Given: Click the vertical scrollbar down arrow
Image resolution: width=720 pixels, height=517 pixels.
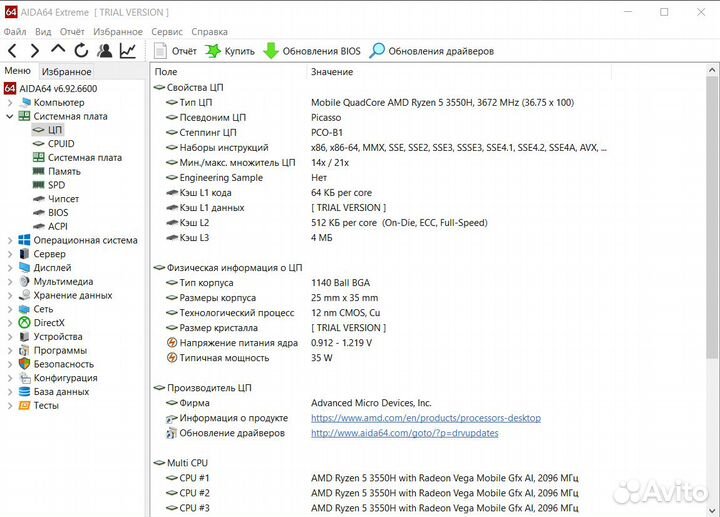Looking at the screenshot, I should [712, 510].
